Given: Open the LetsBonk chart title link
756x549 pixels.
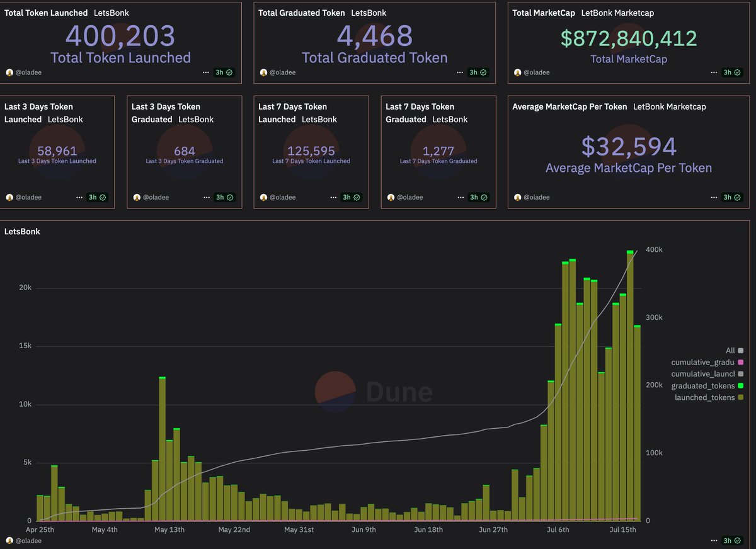Looking at the screenshot, I should tap(22, 231).
